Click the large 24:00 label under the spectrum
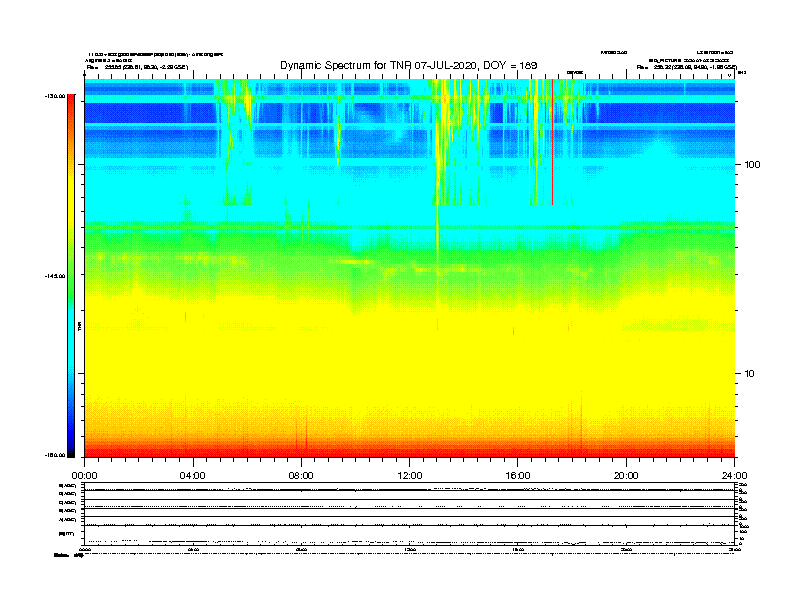This screenshot has width=792, height=612. click(x=734, y=476)
